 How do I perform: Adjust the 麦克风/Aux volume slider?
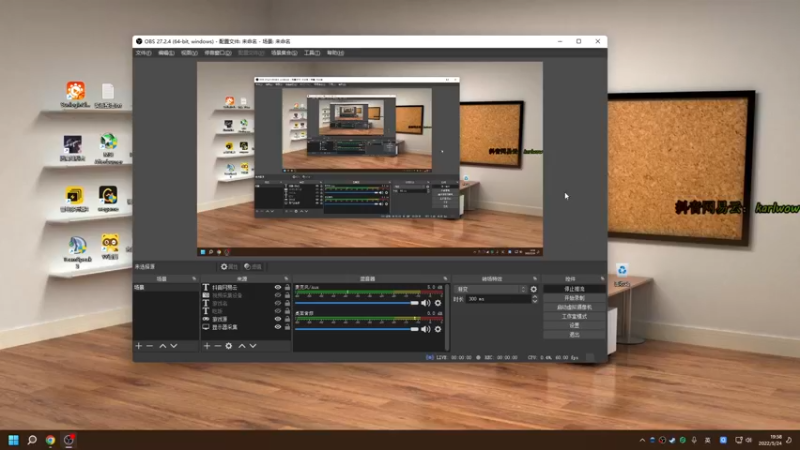tap(357, 303)
